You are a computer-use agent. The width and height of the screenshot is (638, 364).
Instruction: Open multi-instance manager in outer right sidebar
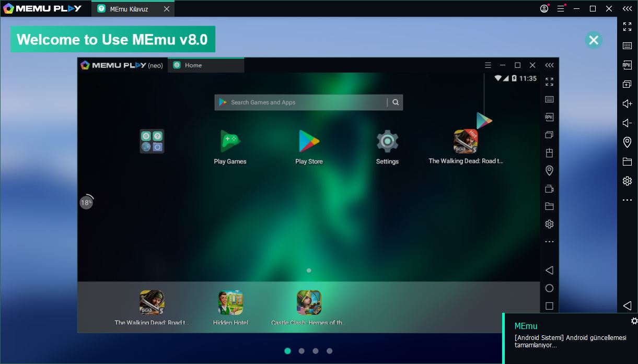[x=628, y=84]
